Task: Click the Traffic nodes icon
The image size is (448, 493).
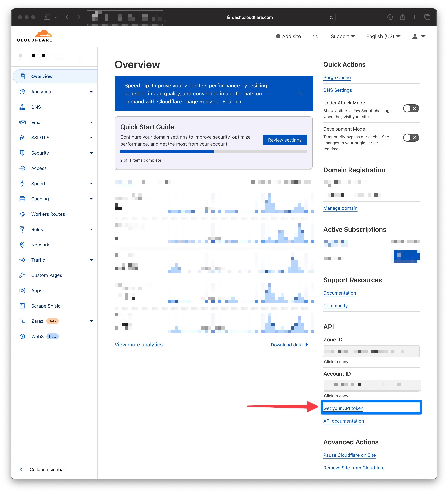Action: (22, 260)
